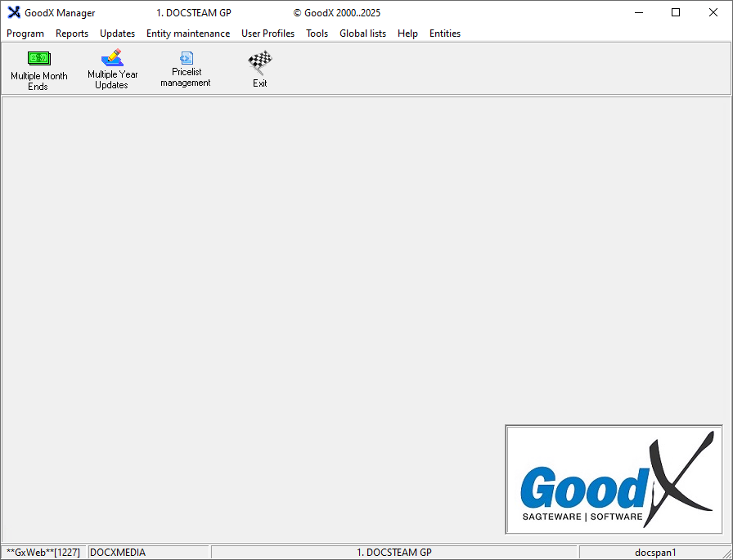
Task: Open the Reports menu
Action: (72, 34)
